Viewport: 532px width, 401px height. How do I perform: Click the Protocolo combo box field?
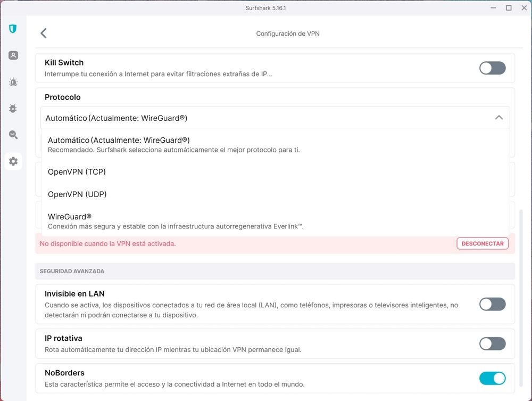(275, 118)
